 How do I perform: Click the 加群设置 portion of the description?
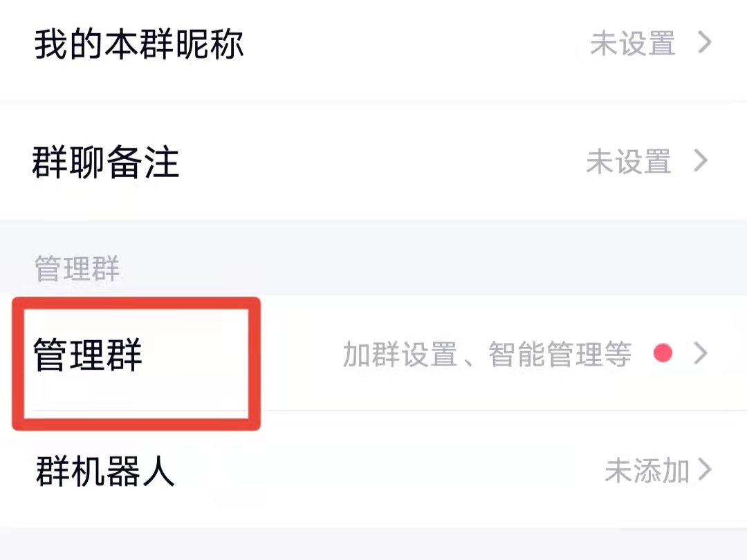(400, 354)
